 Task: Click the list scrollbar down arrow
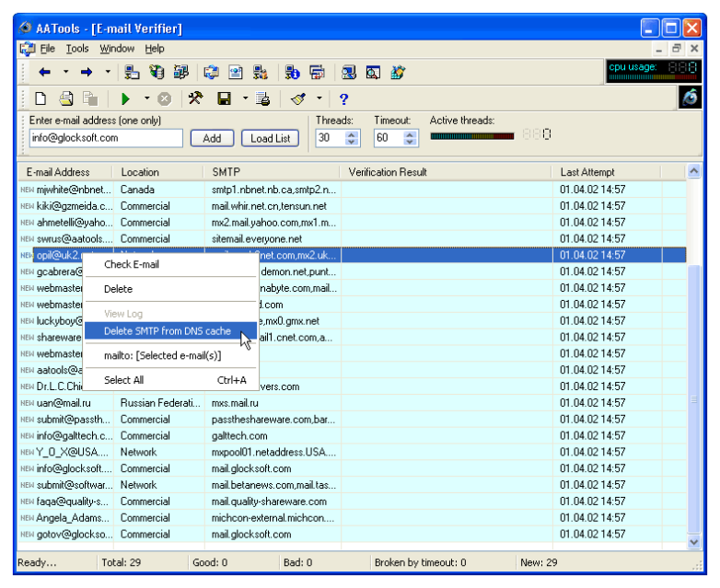(x=694, y=542)
